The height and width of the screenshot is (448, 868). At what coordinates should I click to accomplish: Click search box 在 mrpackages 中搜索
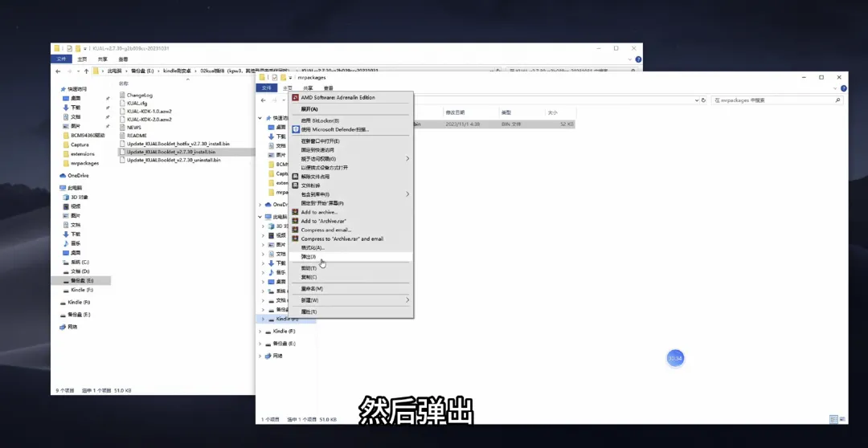pos(778,100)
